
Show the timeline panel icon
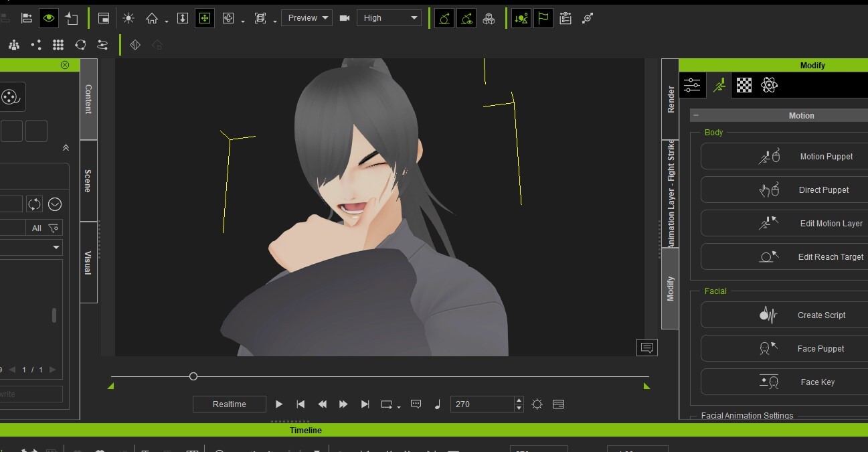tap(559, 404)
